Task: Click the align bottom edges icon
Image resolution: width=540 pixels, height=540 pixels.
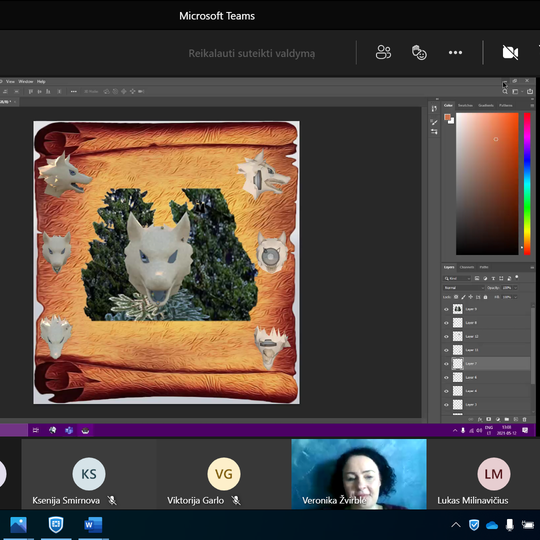Action: (x=48, y=92)
